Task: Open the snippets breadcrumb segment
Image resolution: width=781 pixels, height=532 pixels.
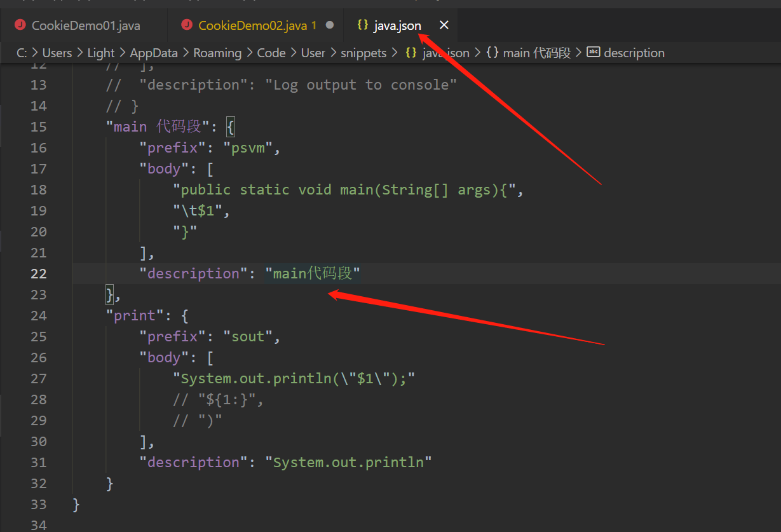Action: click(363, 53)
